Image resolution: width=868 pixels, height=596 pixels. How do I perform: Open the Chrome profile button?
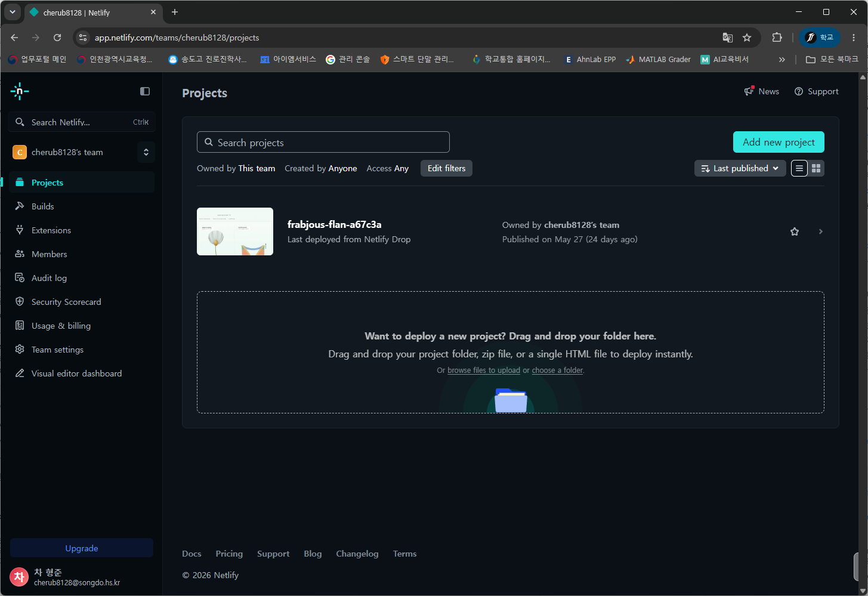(820, 38)
